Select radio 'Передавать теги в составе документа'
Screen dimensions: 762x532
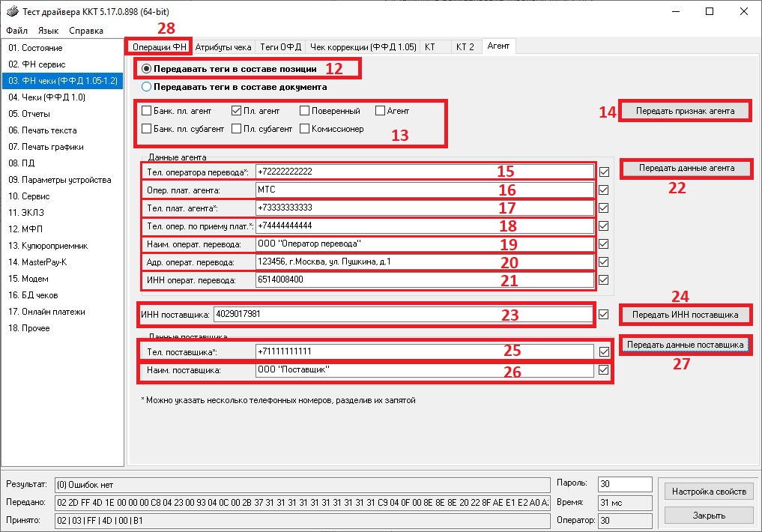click(x=147, y=87)
